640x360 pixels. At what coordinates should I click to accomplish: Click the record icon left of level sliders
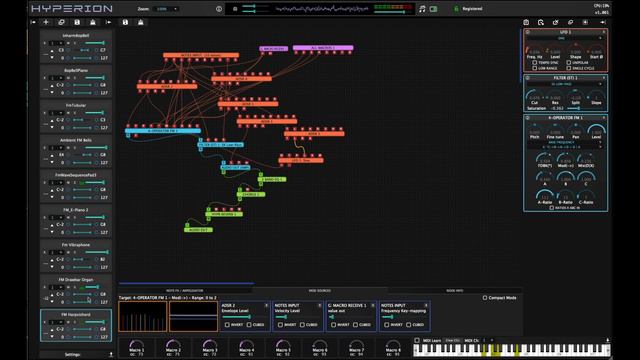point(235,9)
